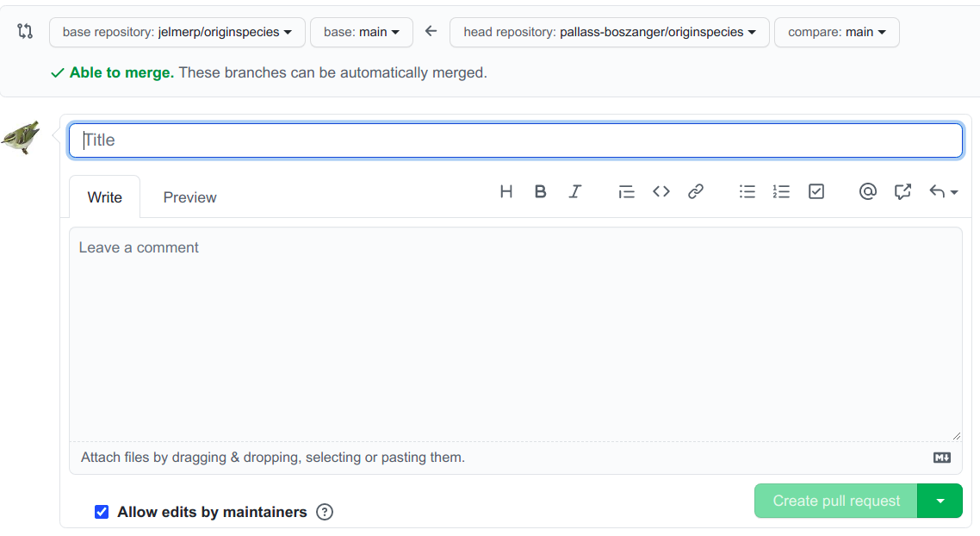This screenshot has height=536, width=980.
Task: Expand head repository selector dropdown
Action: pos(610,32)
